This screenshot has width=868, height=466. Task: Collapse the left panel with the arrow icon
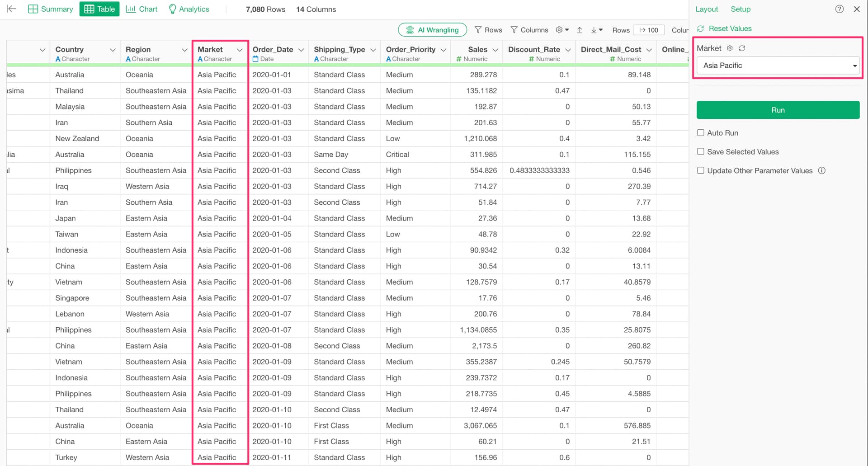(x=12, y=9)
